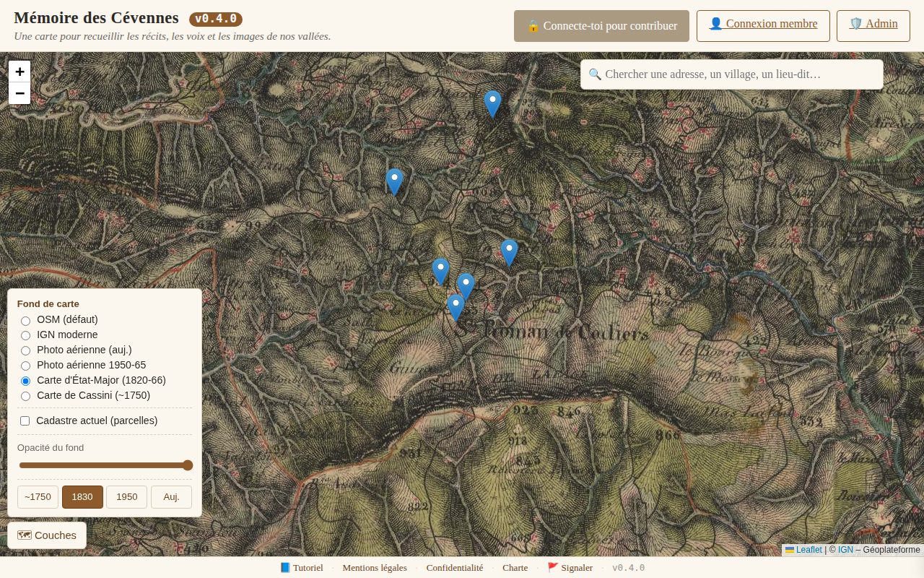Screen dimensions: 924x578
Task: Open the Admin shield button
Action: 873,25
